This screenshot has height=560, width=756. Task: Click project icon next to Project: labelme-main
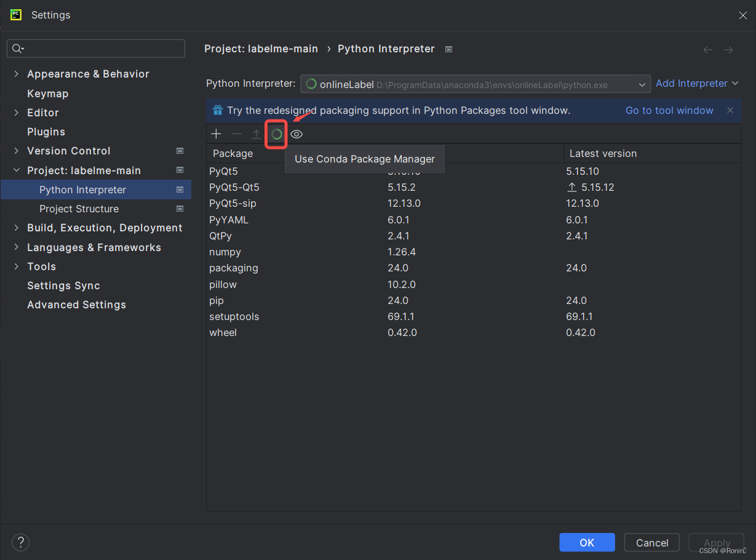[x=180, y=170]
